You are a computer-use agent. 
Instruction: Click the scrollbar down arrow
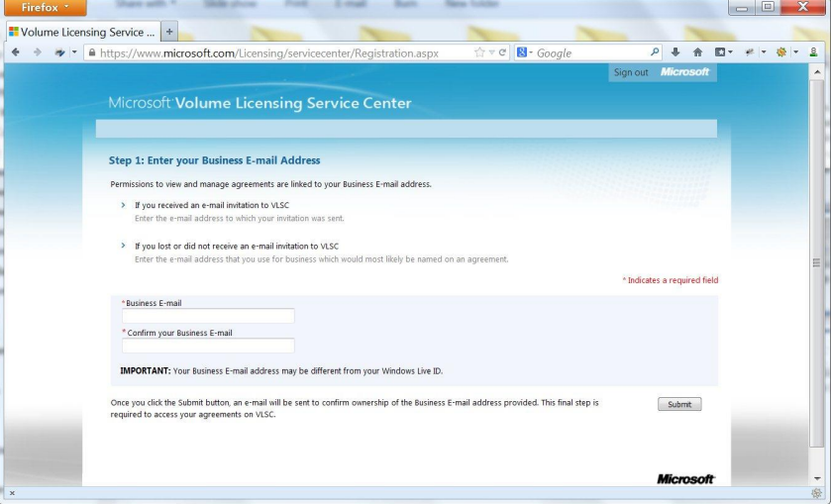817,477
